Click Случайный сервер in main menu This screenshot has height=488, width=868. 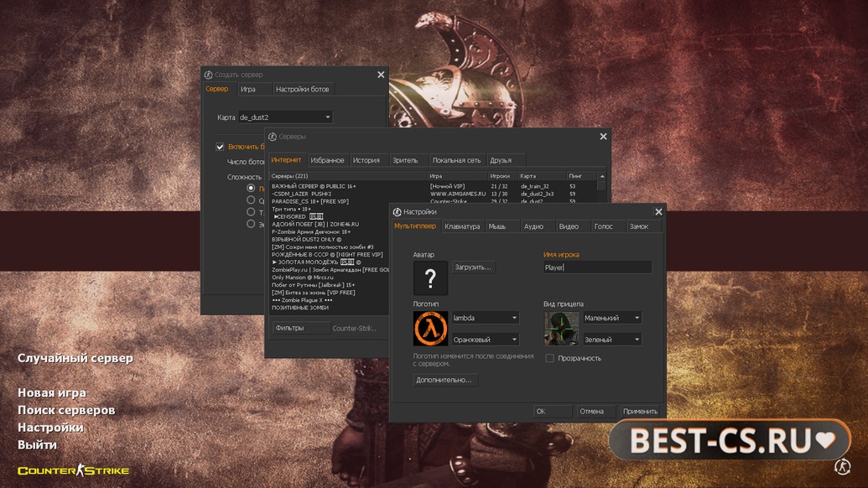(x=75, y=359)
